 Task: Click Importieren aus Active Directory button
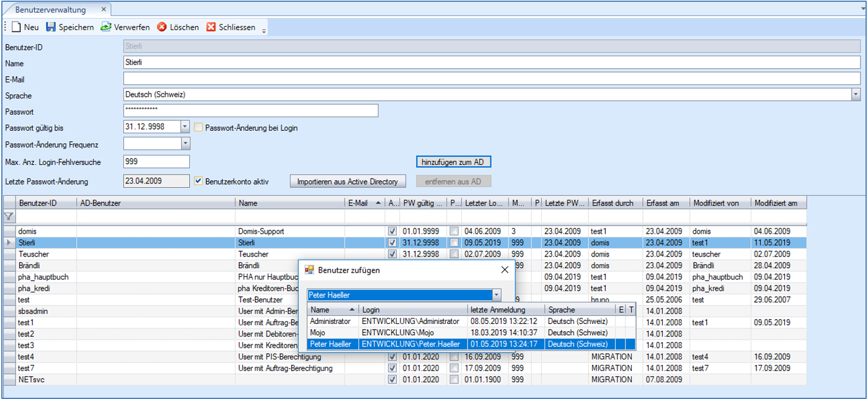[x=348, y=182]
